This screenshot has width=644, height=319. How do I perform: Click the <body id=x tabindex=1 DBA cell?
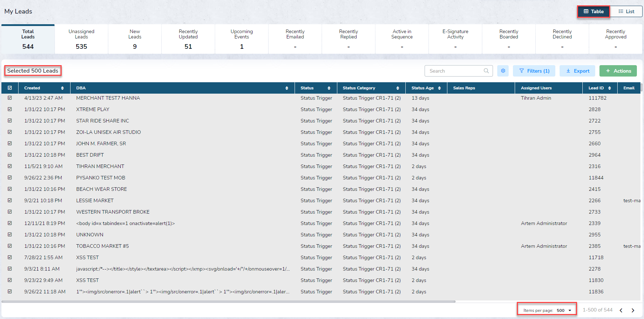(x=125, y=223)
